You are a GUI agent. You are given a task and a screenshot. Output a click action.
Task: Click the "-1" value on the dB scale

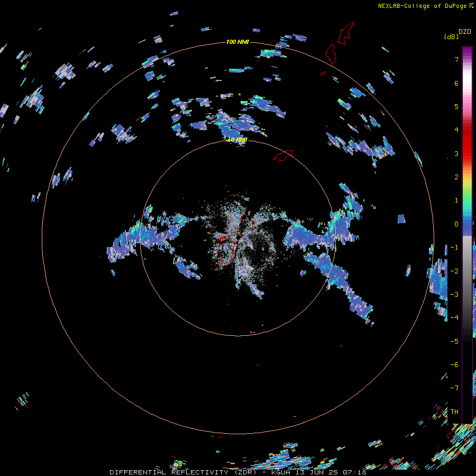454,248
